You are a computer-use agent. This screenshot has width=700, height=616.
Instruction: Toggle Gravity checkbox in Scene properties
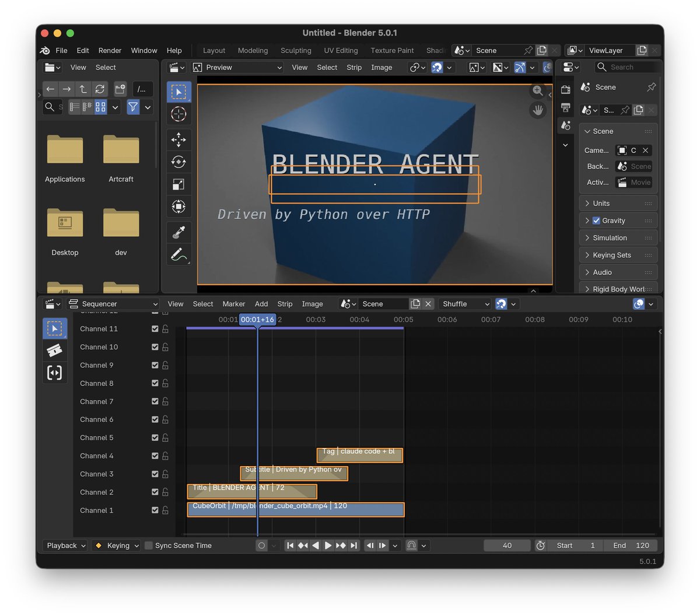[x=596, y=220]
